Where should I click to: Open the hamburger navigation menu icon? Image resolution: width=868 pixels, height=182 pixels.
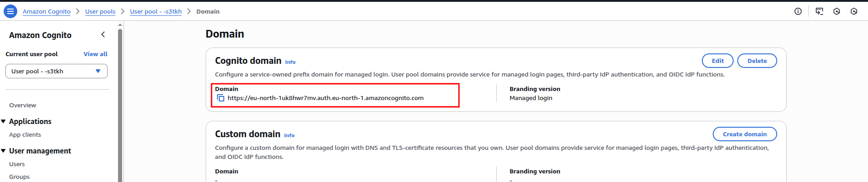10,11
